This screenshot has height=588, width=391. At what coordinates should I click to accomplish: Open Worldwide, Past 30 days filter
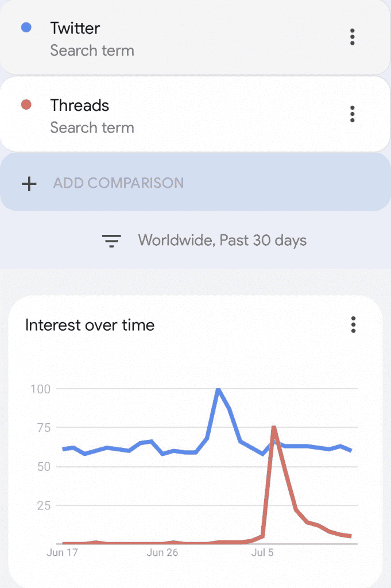pyautogui.click(x=222, y=241)
